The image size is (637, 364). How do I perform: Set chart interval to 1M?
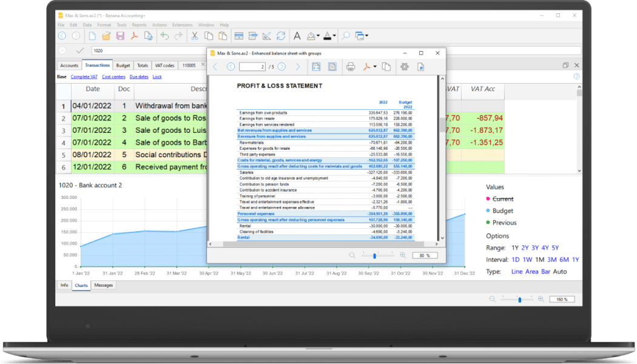click(539, 260)
